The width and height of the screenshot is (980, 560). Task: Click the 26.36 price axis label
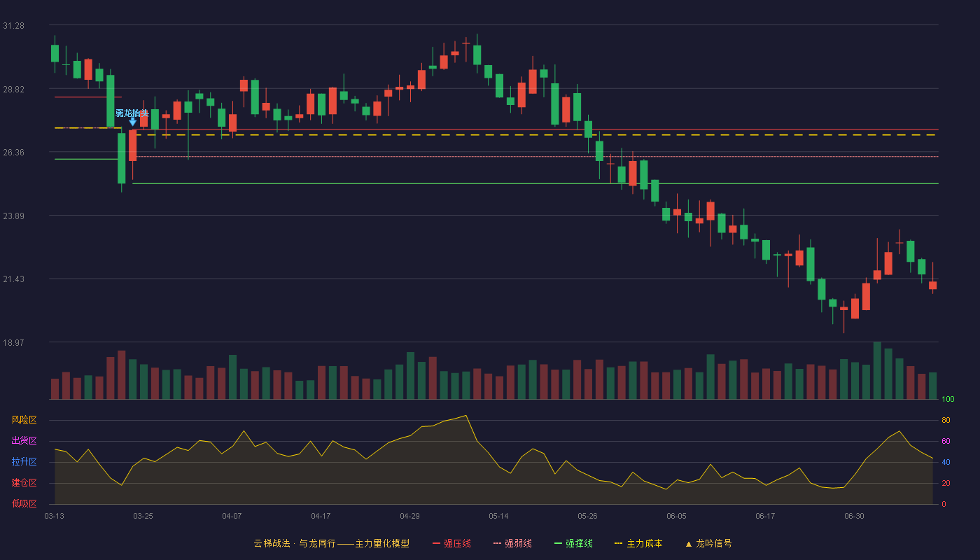pyautogui.click(x=13, y=153)
